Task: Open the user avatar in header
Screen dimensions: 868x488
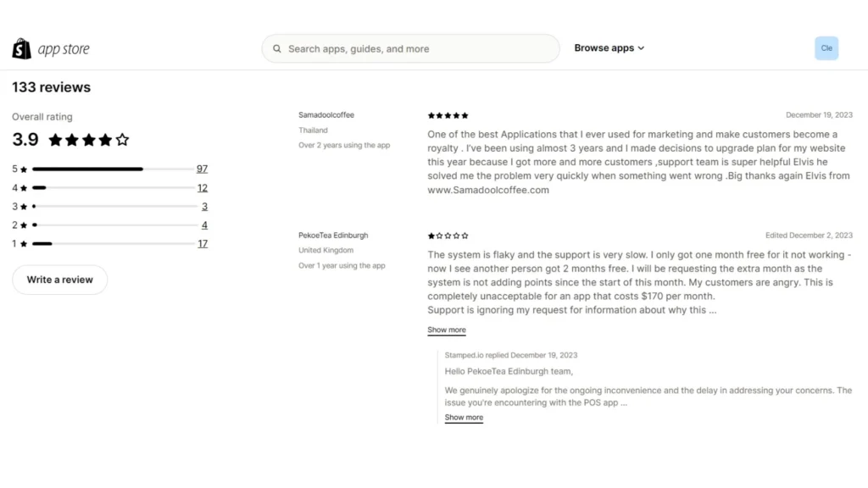Action: point(826,48)
